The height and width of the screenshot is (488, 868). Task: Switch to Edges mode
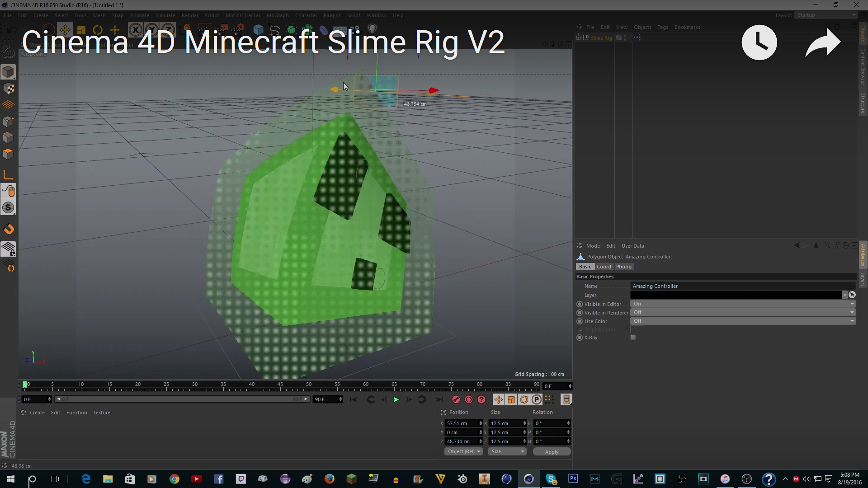pyautogui.click(x=8, y=137)
